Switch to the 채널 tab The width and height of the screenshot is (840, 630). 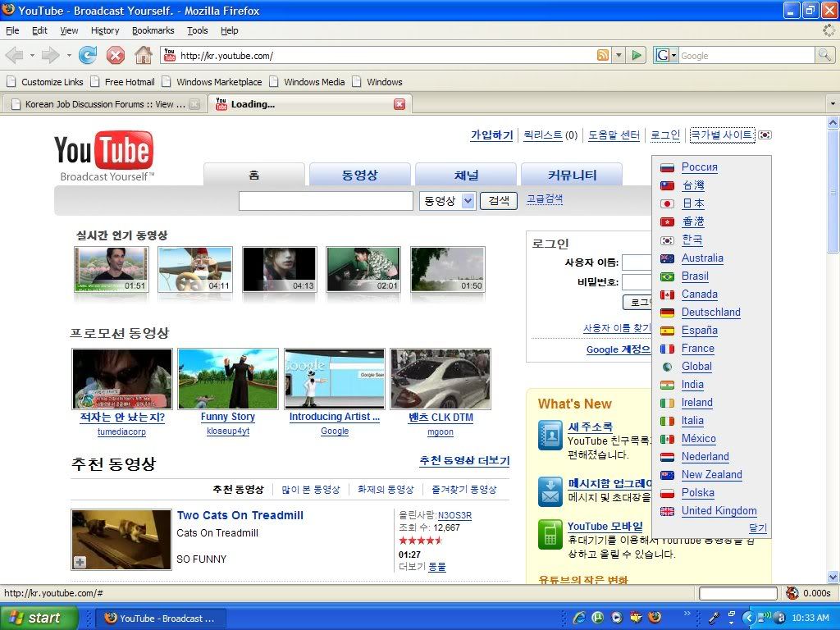coord(466,175)
